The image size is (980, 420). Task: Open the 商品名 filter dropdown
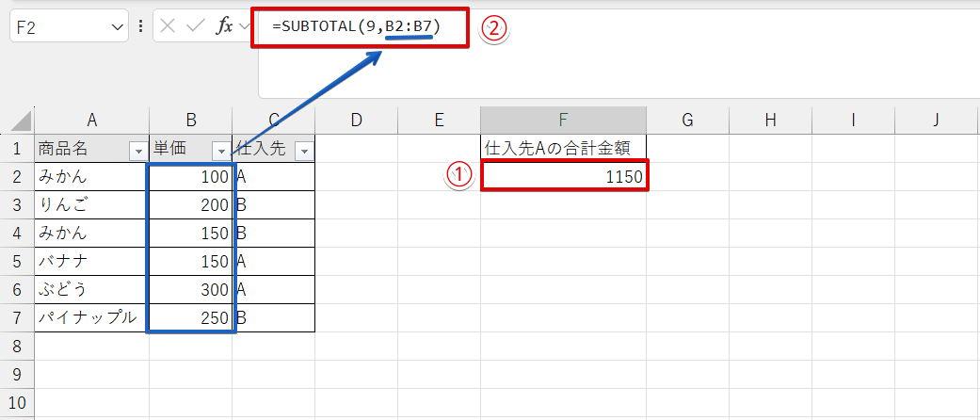[137, 151]
